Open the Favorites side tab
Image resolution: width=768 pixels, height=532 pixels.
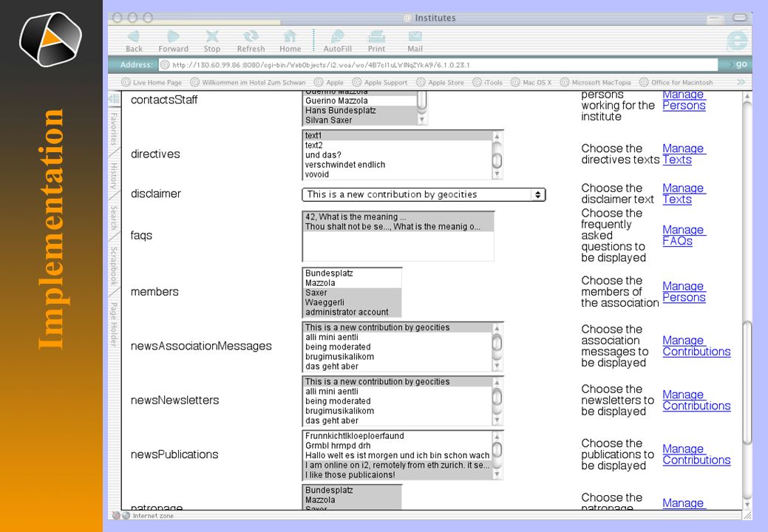point(114,129)
